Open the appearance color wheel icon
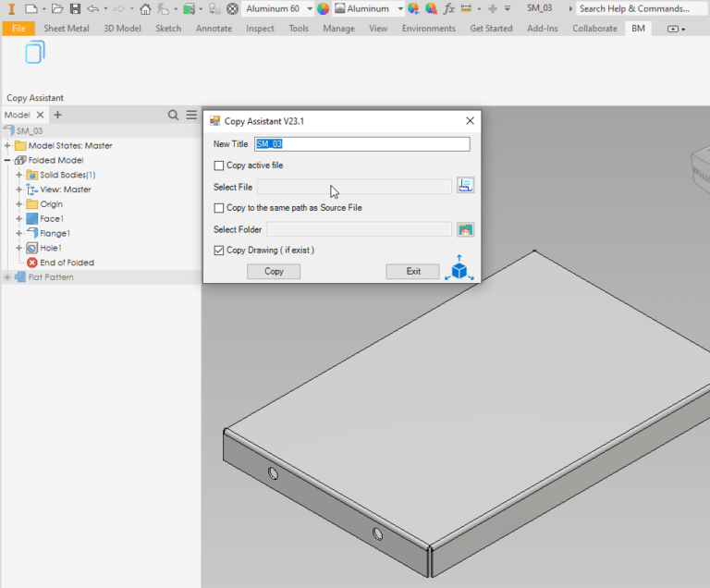 pyautogui.click(x=323, y=8)
